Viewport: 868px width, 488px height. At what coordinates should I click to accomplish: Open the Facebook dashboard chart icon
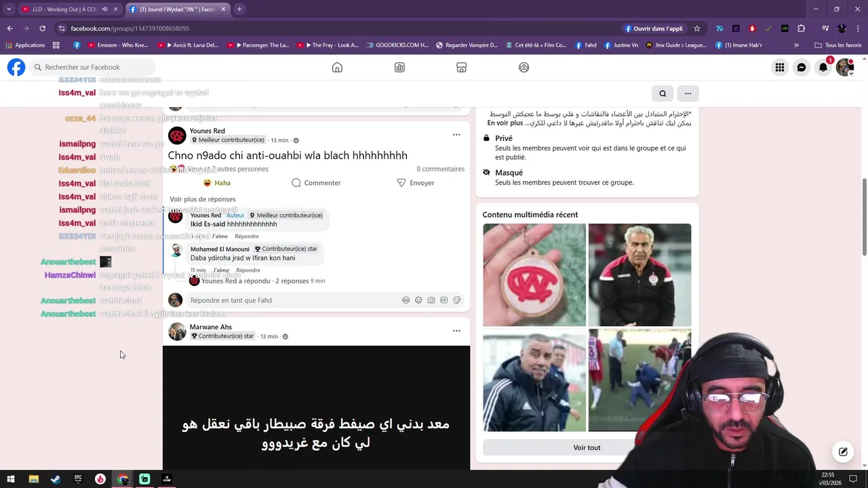pyautogui.click(x=399, y=67)
